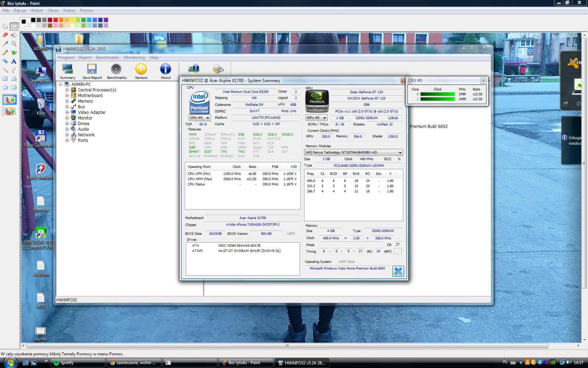Image resolution: width=588 pixels, height=368 pixels.
Task: Click the Sensors toolbar icon
Action: (x=141, y=71)
